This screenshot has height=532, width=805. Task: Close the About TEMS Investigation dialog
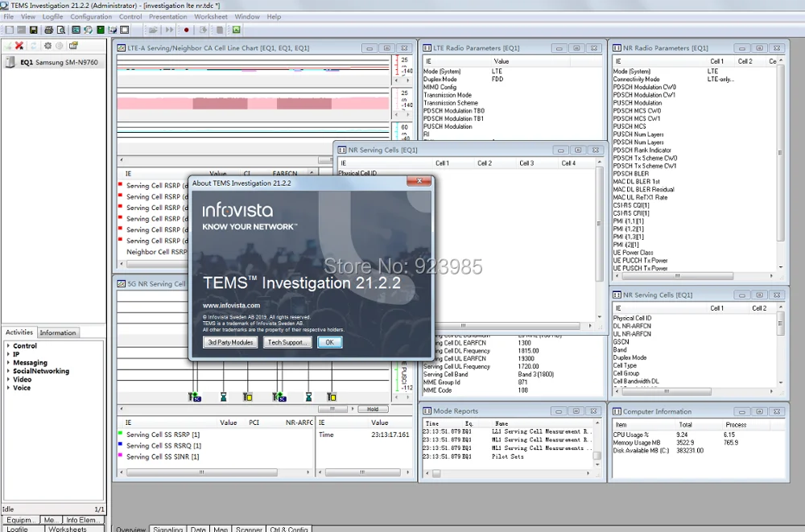coord(419,181)
